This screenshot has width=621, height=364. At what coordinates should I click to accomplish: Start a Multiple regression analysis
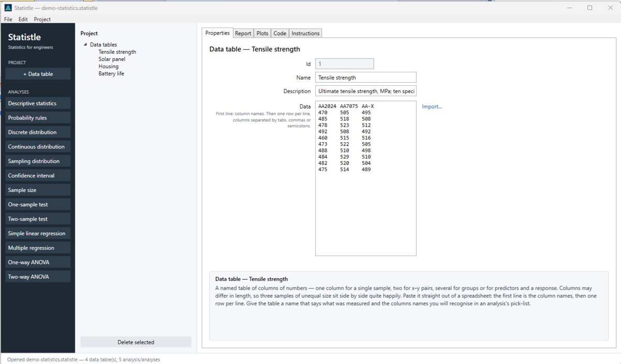point(38,248)
